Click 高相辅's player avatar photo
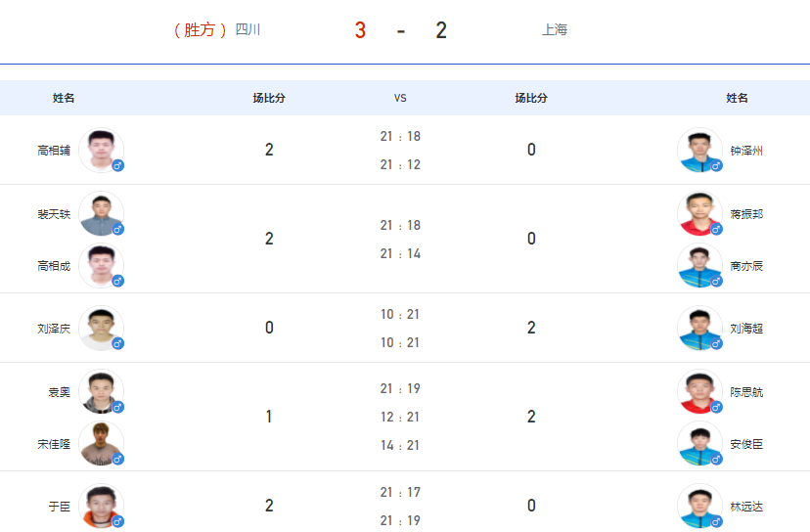The image size is (810, 532). [x=102, y=150]
